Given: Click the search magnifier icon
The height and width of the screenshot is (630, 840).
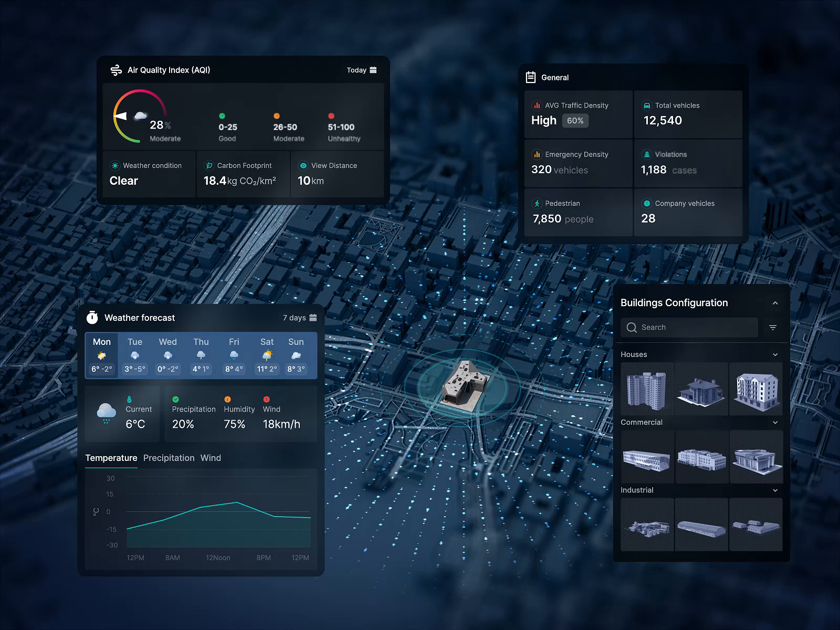Looking at the screenshot, I should point(632,328).
